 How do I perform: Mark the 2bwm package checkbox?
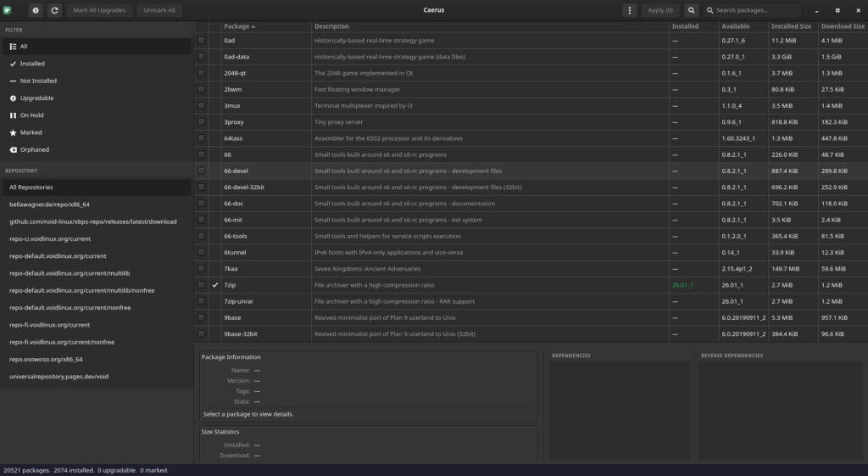click(x=201, y=89)
